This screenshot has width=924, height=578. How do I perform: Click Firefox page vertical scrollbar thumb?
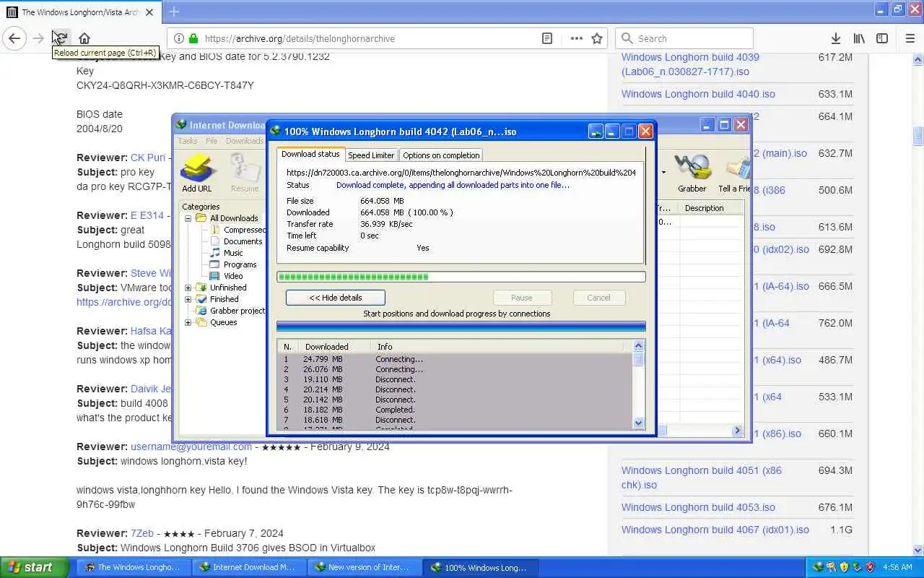918,136
